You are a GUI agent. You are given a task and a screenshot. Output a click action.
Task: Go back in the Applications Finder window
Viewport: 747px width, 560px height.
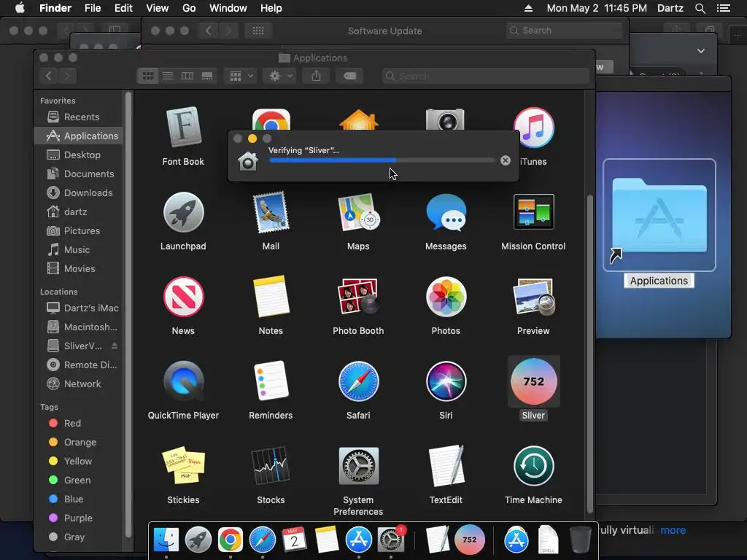(x=48, y=76)
